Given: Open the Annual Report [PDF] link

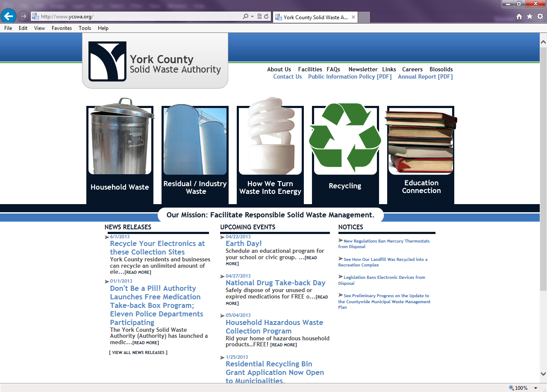Looking at the screenshot, I should [425, 77].
